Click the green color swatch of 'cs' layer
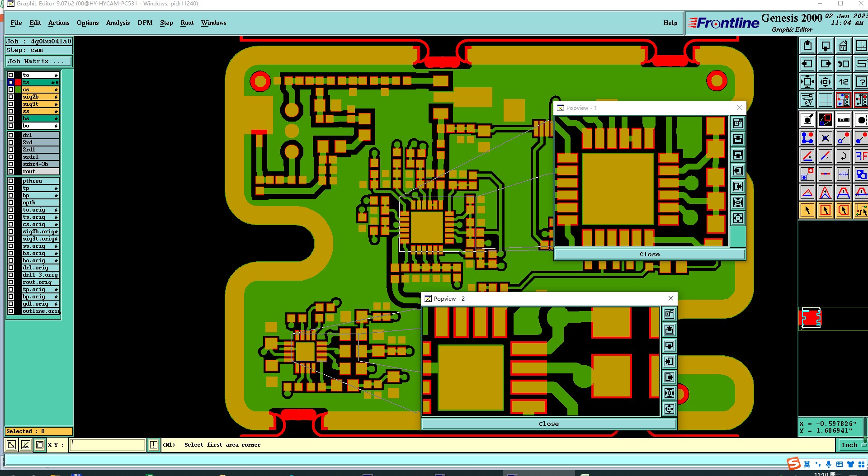This screenshot has height=476, width=868. tap(18, 90)
